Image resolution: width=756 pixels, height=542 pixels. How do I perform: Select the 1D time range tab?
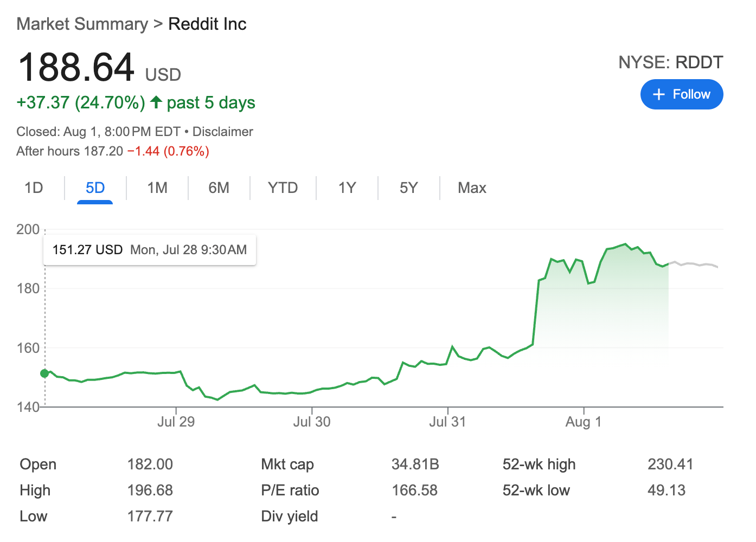coord(34,188)
